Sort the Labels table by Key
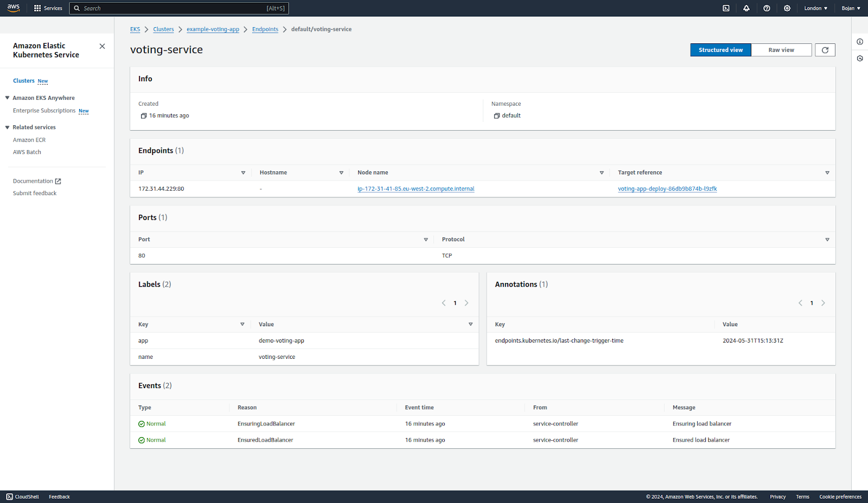The height and width of the screenshot is (503, 868). pos(242,324)
